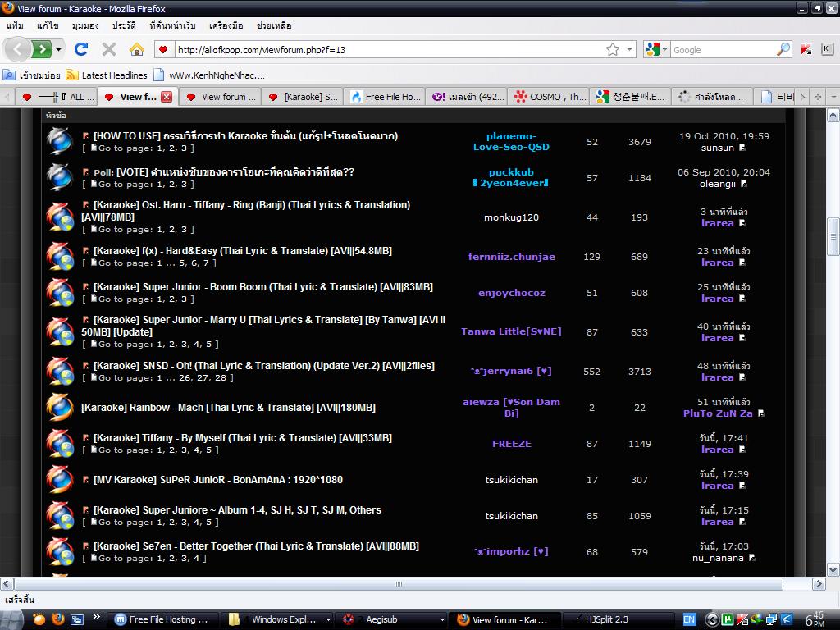Screen dimensions: 840x630
Task: Click EN language indicator in taskbar
Action: (x=689, y=620)
